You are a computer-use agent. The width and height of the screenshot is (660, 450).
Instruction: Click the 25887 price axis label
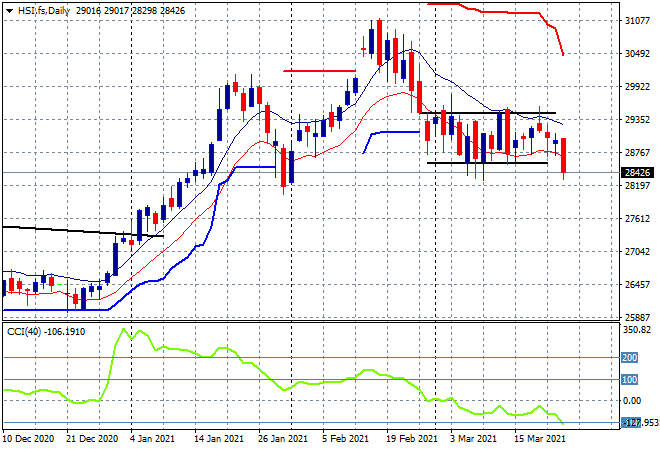click(637, 317)
